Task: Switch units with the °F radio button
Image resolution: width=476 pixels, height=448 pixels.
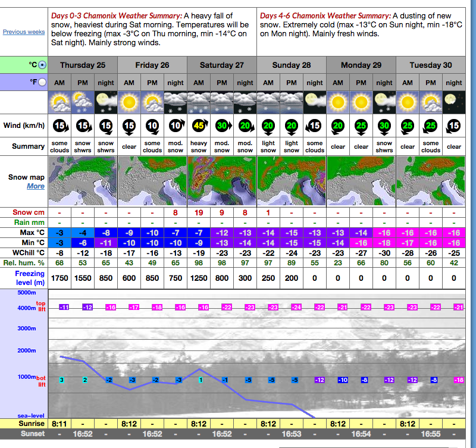Action: click(x=43, y=82)
